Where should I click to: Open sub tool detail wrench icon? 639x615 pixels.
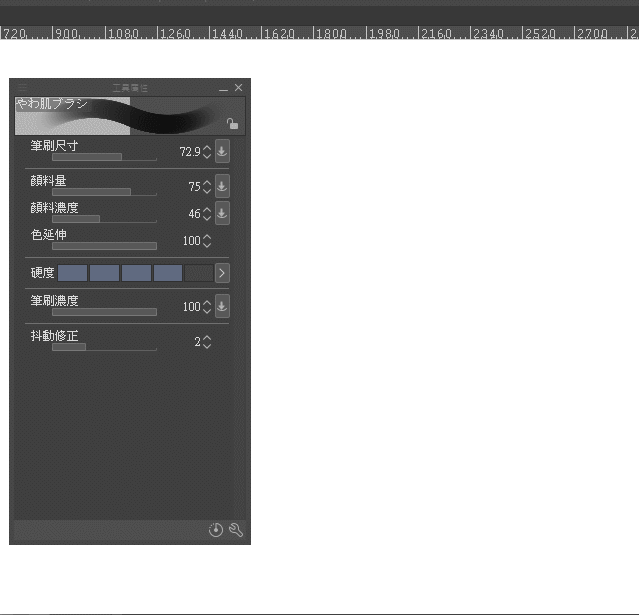pos(236,529)
